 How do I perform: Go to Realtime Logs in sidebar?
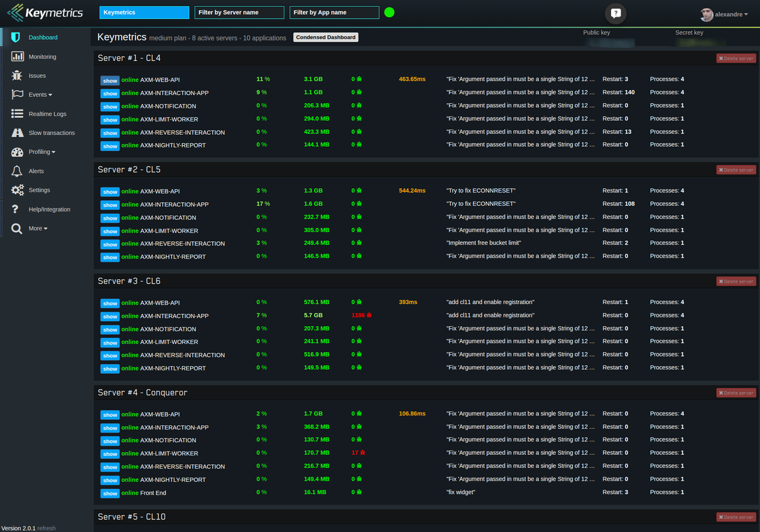click(x=47, y=114)
